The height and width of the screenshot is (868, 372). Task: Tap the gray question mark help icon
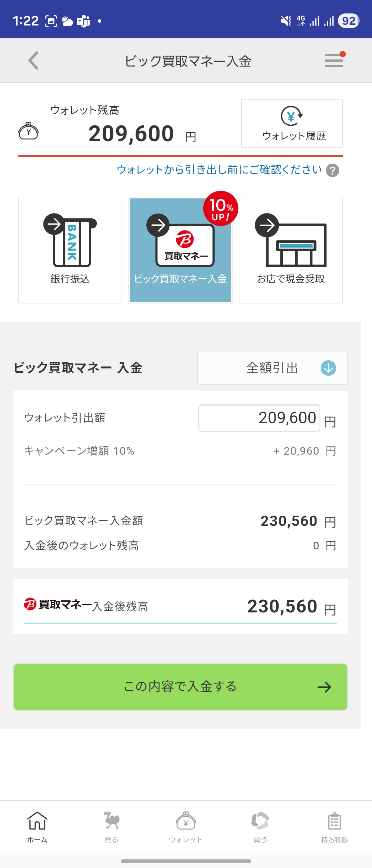tap(332, 170)
